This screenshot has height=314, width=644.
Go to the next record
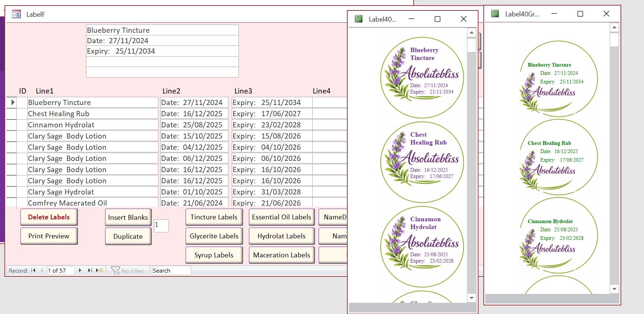click(x=80, y=270)
